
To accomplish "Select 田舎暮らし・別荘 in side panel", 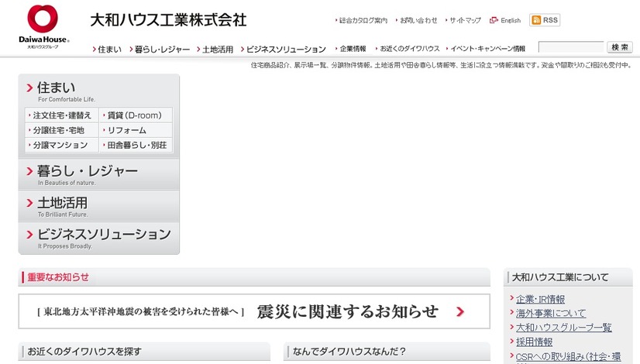I will pos(136,145).
